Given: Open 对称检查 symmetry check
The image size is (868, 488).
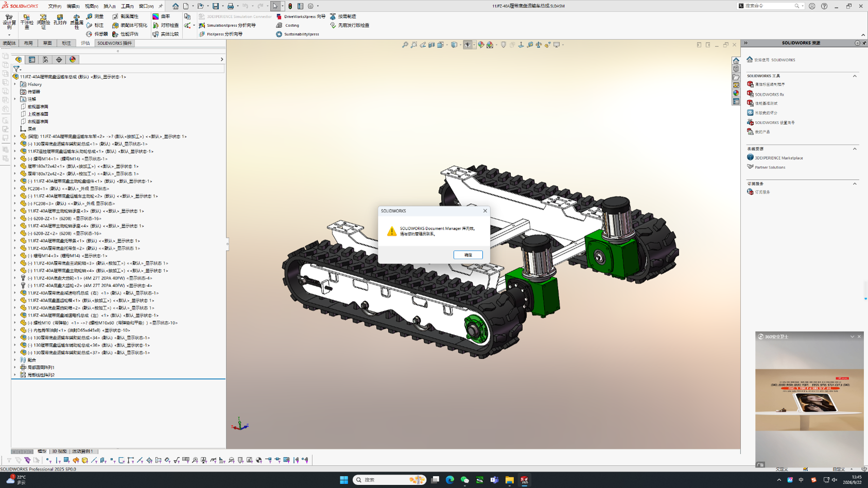Looking at the screenshot, I should pyautogui.click(x=165, y=25).
